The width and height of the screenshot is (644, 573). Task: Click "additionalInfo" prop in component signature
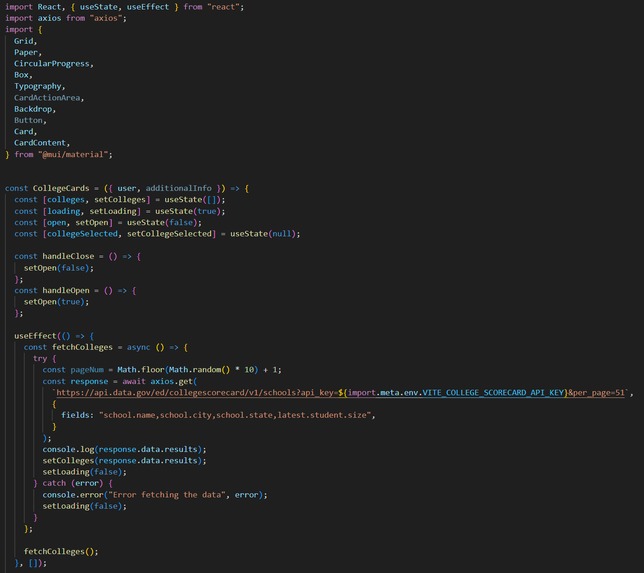pyautogui.click(x=178, y=188)
